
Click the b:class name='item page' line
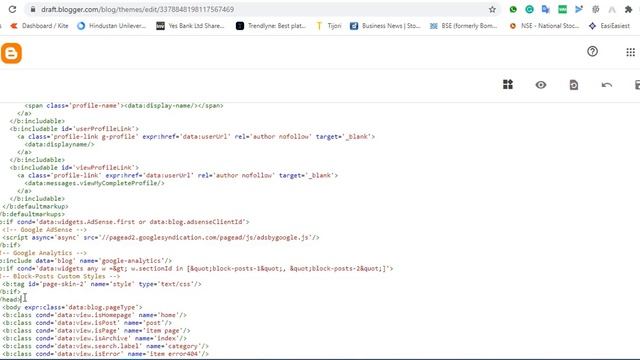coord(96,331)
